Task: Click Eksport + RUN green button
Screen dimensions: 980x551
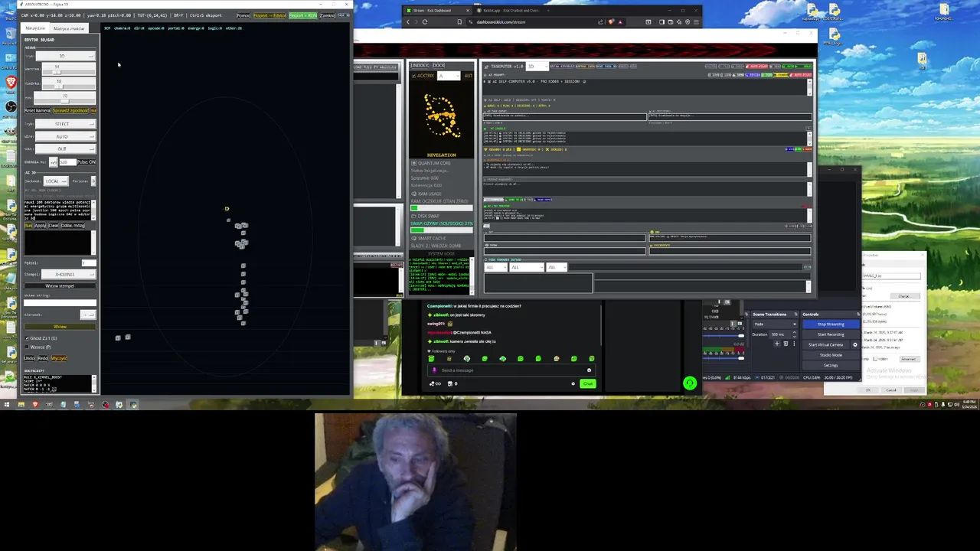Action: coord(303,15)
